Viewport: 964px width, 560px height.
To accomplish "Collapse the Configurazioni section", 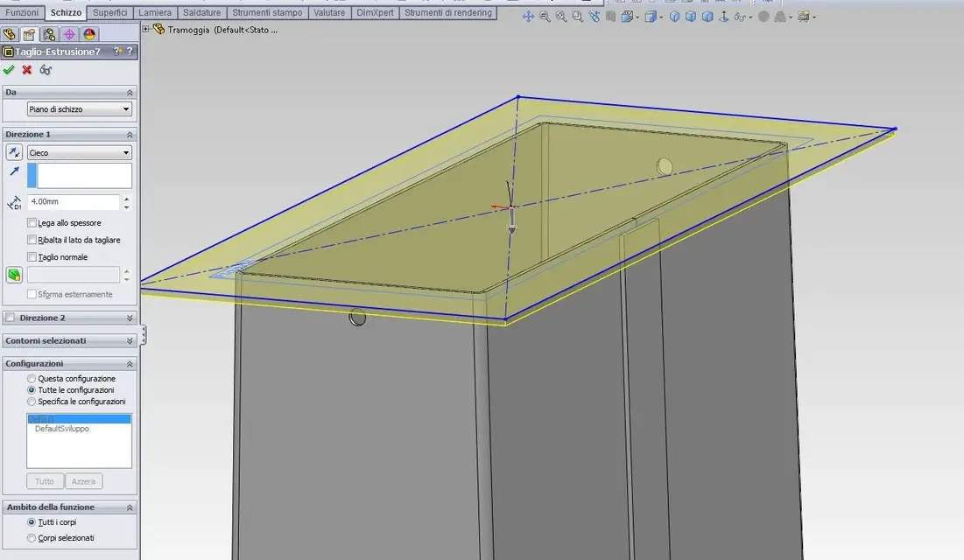I will (130, 364).
